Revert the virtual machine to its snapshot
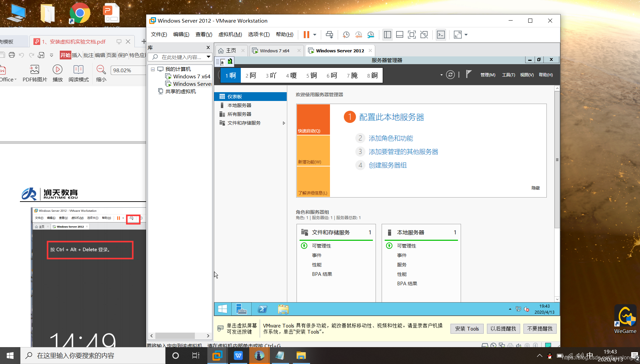The image size is (640, 364). pyautogui.click(x=358, y=34)
